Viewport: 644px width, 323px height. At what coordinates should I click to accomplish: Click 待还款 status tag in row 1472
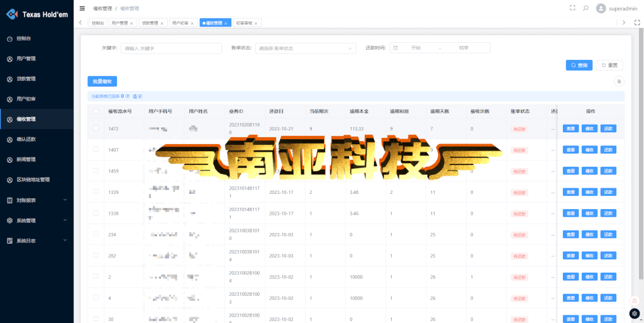pyautogui.click(x=519, y=129)
